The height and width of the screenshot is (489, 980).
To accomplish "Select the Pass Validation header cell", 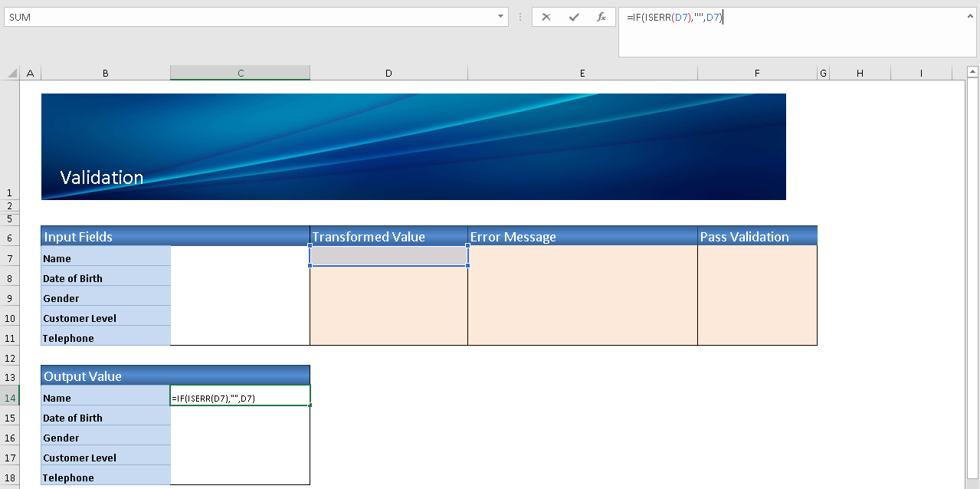I will [757, 237].
